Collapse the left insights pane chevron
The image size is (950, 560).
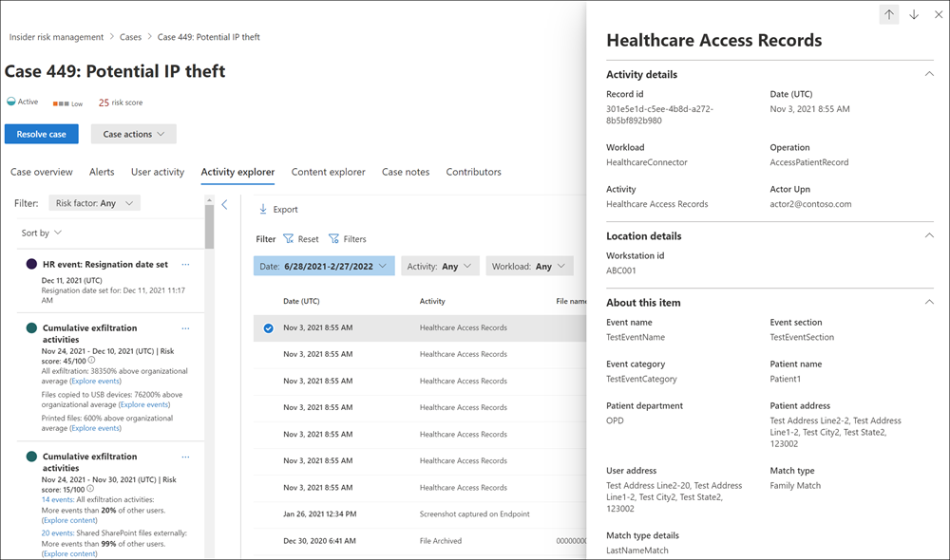(x=225, y=204)
